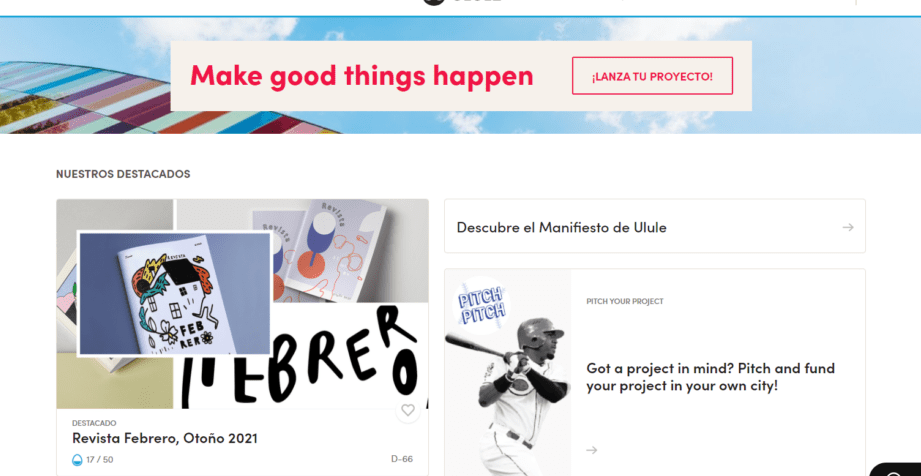Click the 17 / 50 backers progress counter
Screen dimensions: 921x476
pyautogui.click(x=99, y=460)
